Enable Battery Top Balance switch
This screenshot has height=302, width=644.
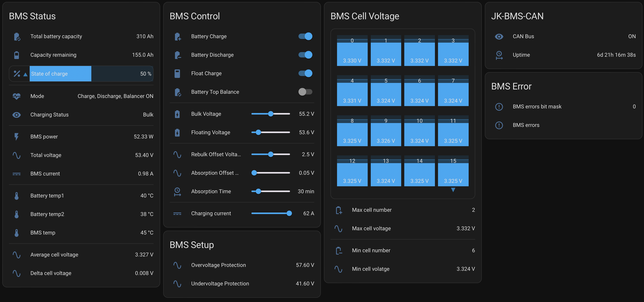(305, 92)
